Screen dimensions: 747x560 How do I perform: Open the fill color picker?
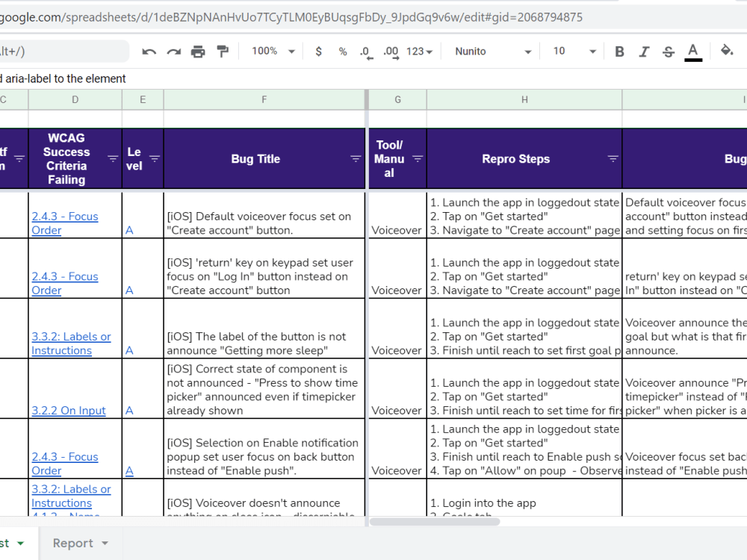click(727, 51)
